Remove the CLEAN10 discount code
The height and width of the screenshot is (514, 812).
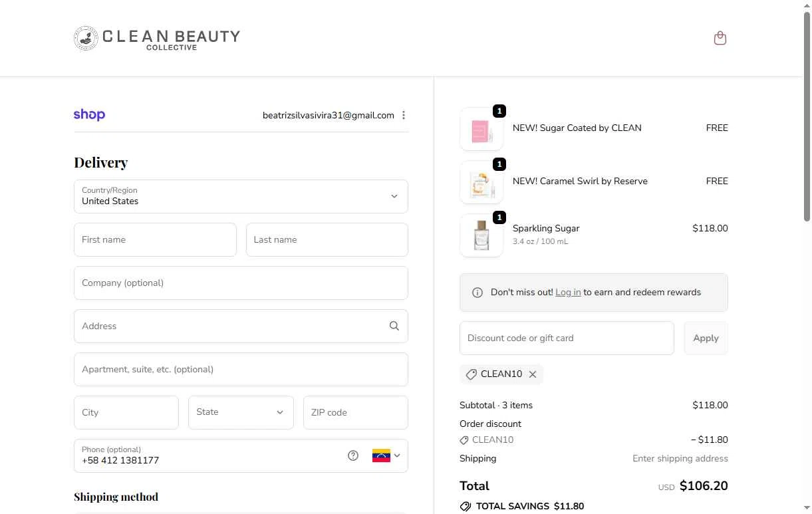[533, 374]
